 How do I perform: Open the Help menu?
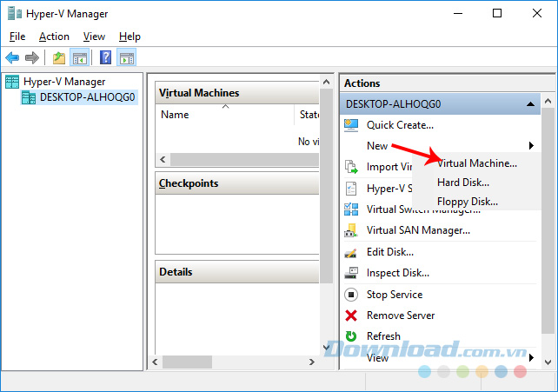pos(130,37)
